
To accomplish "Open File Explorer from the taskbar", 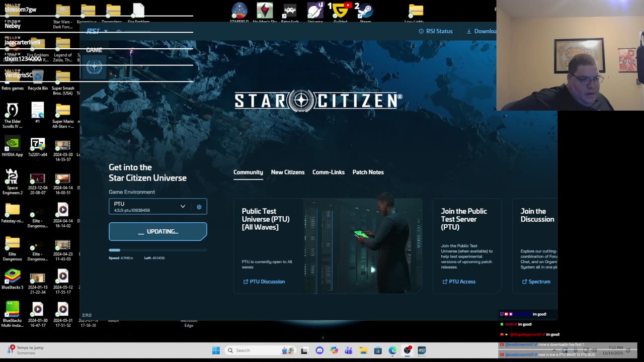I will [363, 350].
